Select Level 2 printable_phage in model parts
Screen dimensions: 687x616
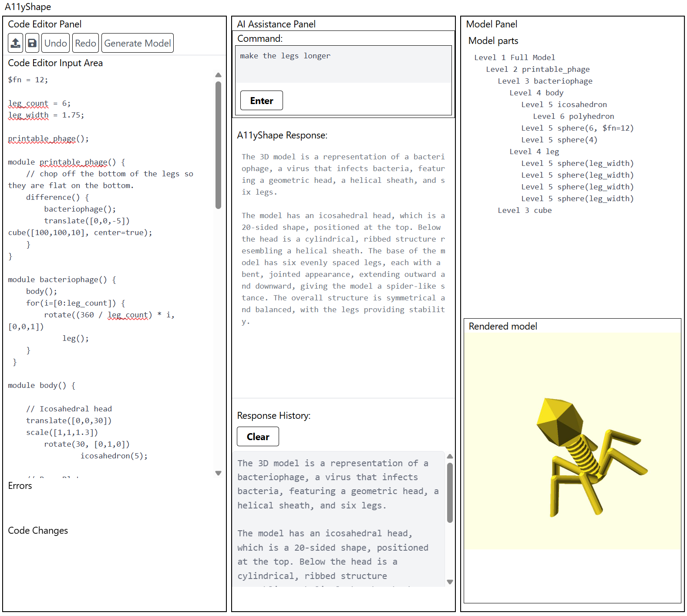pyautogui.click(x=538, y=69)
